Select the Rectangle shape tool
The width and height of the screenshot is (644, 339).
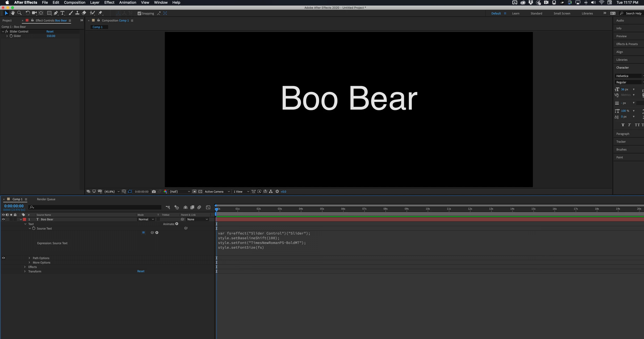coord(49,13)
